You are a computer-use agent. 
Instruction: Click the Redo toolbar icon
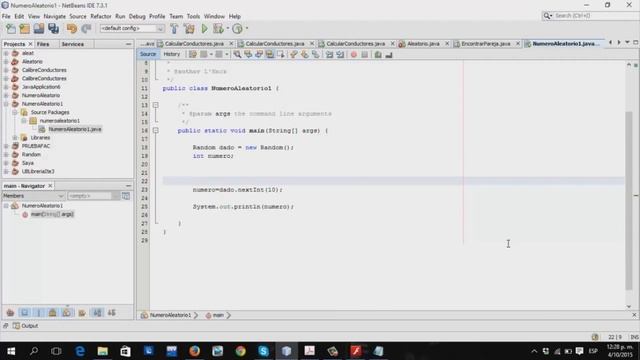click(x=86, y=29)
